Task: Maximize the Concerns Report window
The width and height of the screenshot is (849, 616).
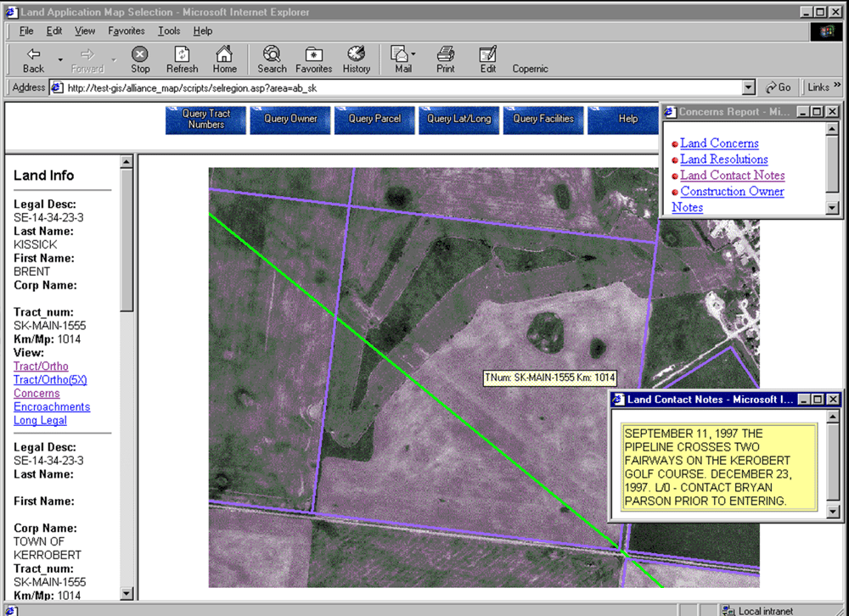Action: [818, 112]
